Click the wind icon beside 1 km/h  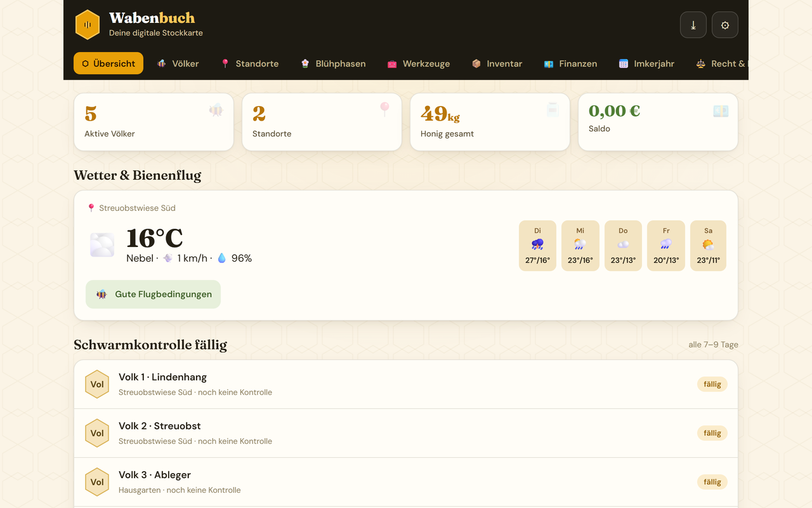[x=168, y=258]
